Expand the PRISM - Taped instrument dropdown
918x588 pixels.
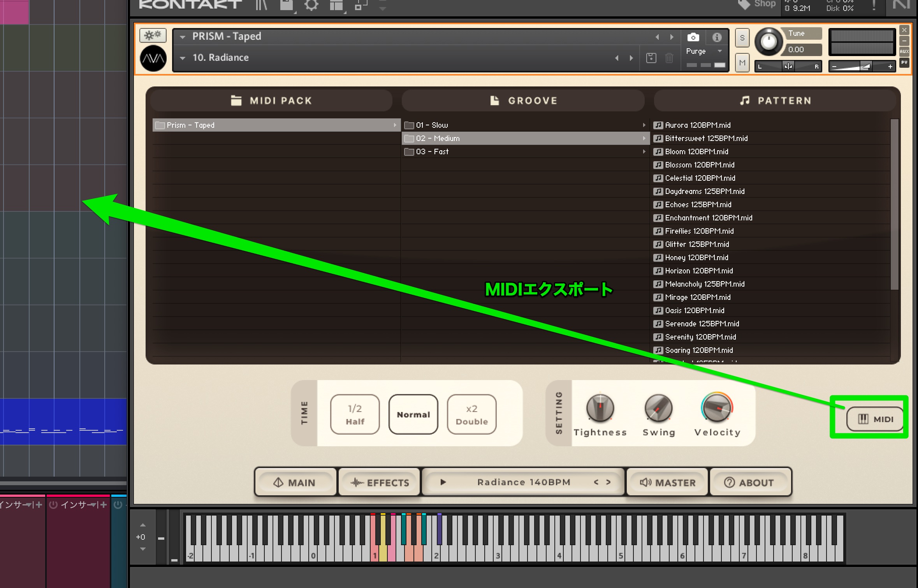[x=182, y=37]
